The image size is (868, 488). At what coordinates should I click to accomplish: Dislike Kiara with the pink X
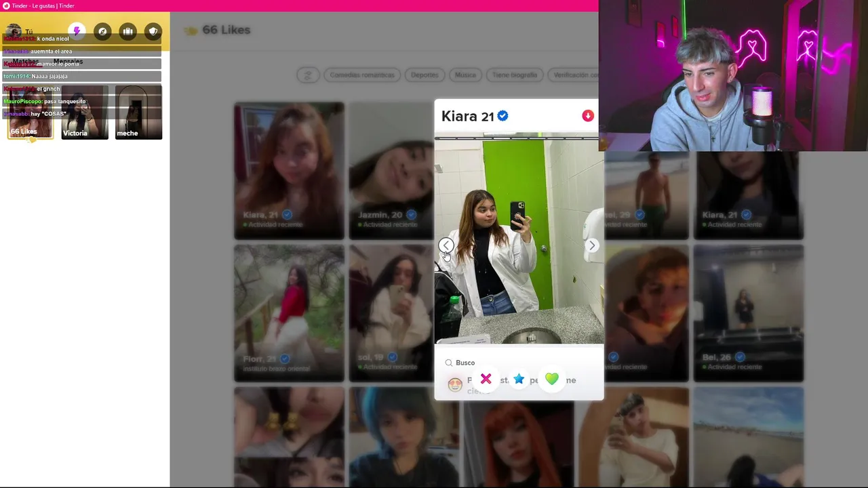tap(486, 379)
